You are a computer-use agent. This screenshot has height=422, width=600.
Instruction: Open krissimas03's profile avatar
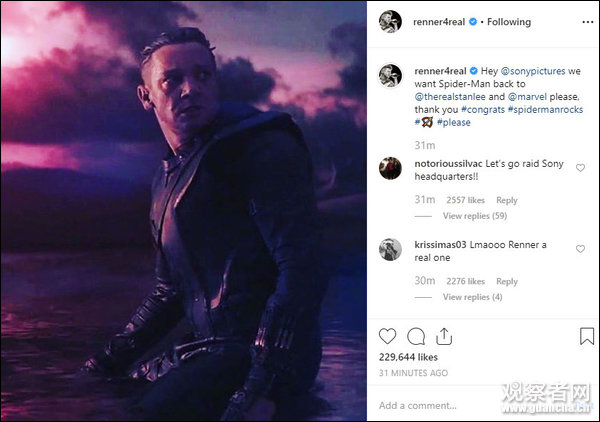tap(390, 249)
